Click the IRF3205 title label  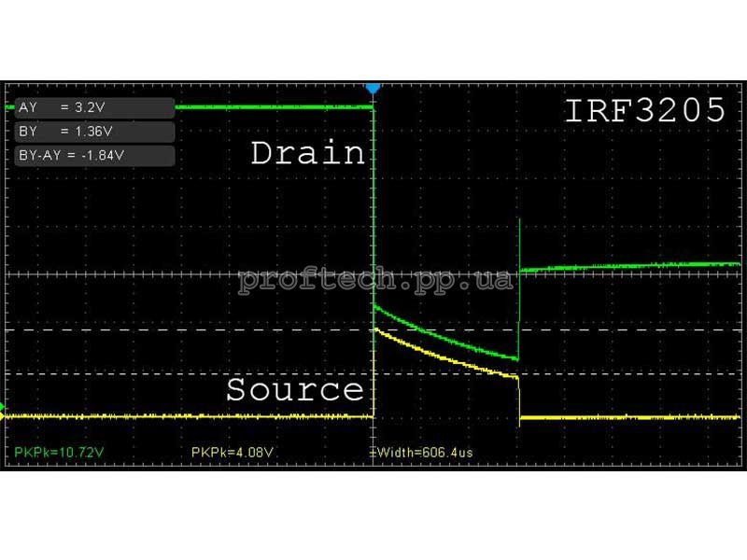click(645, 111)
